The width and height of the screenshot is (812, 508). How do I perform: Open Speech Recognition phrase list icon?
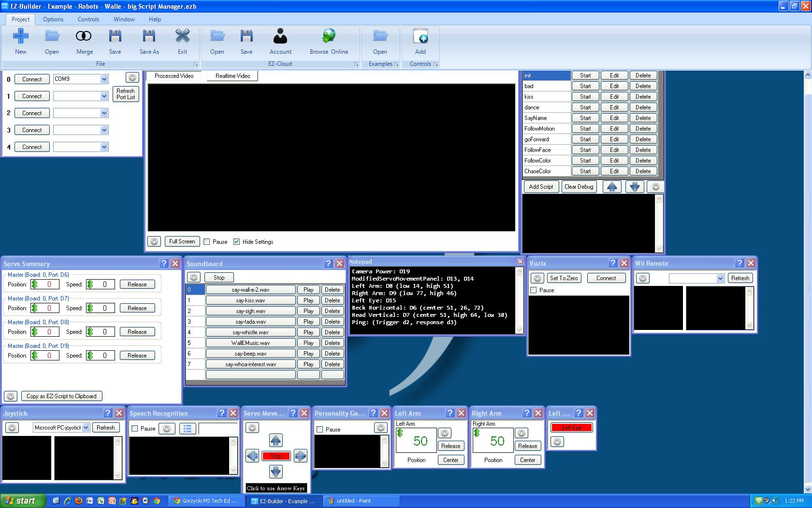click(188, 429)
